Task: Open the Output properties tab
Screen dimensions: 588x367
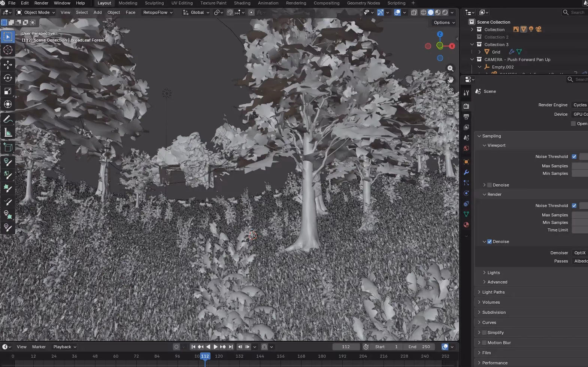Action: tap(466, 117)
